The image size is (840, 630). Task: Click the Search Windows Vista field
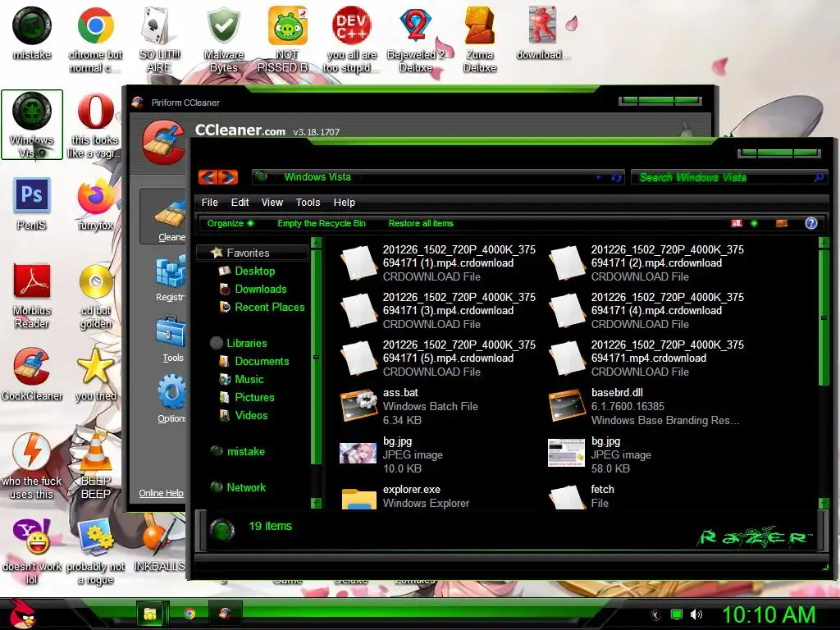[728, 177]
